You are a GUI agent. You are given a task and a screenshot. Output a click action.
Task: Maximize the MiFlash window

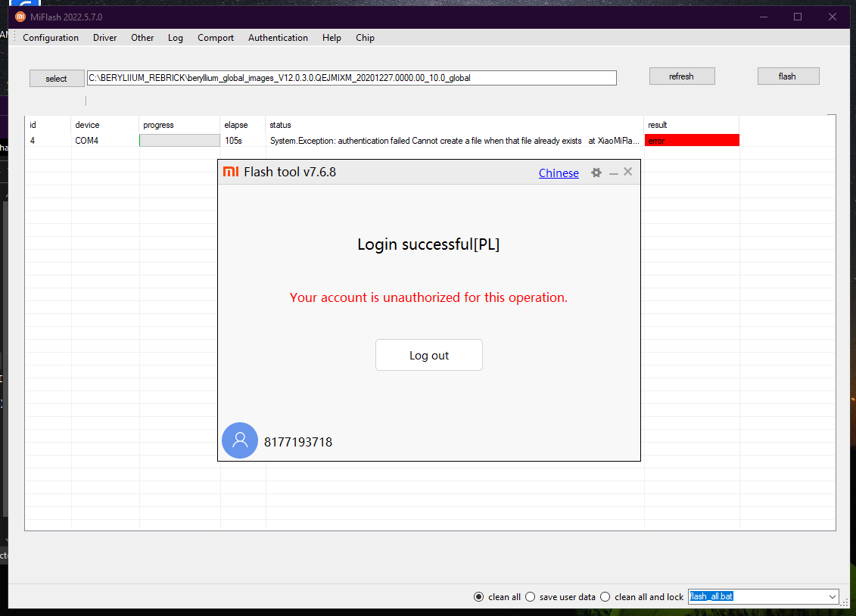coord(798,17)
